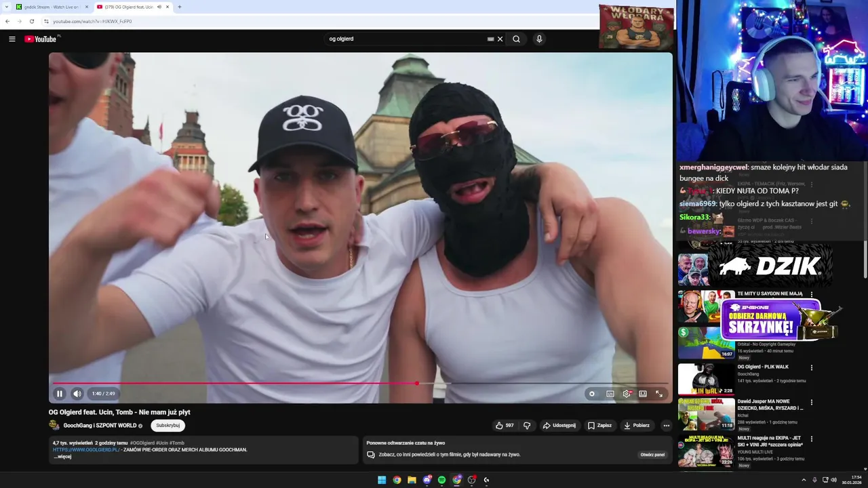Open the OGOLGIERD.PL link in description
Viewport: 868px width, 488px height.
pos(86,449)
